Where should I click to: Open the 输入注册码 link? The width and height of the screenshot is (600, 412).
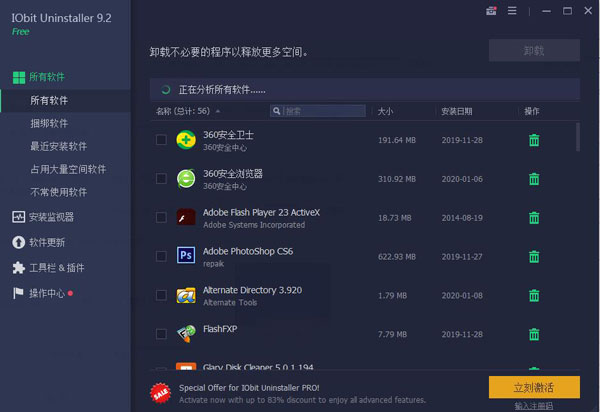coord(534,406)
